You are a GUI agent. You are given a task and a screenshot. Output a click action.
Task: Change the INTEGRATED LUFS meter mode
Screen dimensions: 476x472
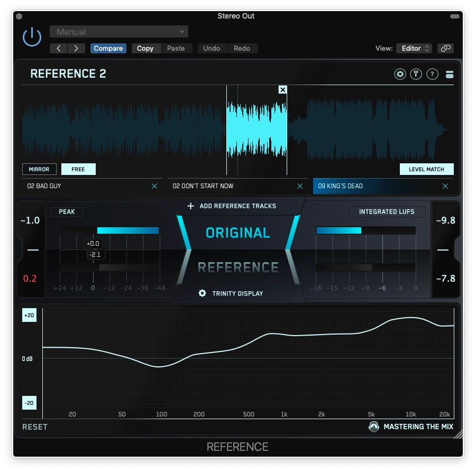tap(387, 212)
